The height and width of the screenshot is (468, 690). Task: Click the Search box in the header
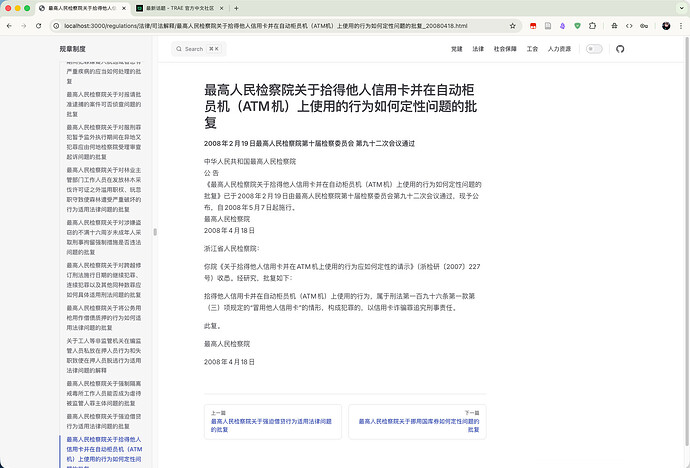coord(199,48)
